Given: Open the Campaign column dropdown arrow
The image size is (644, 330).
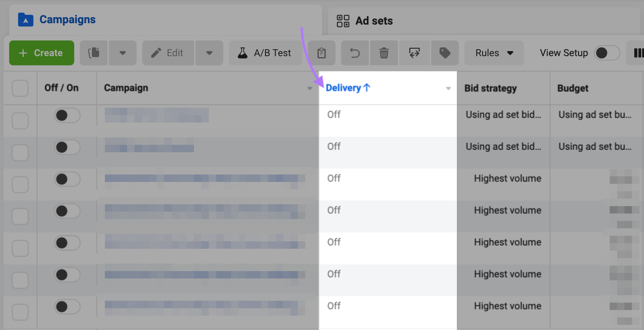Looking at the screenshot, I should click(310, 88).
